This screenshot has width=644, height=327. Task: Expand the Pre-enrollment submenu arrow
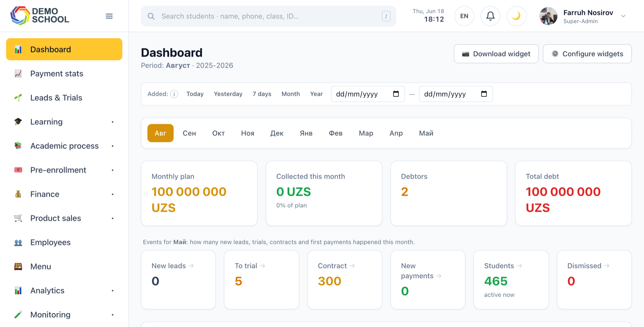click(x=113, y=170)
